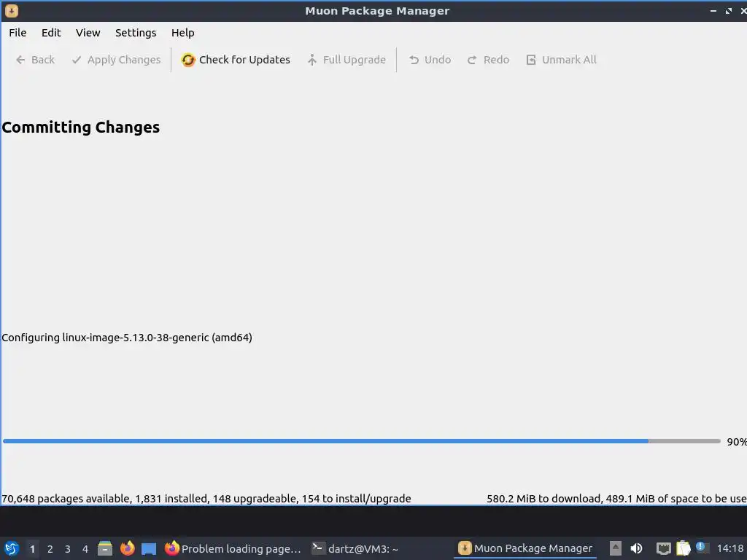Open the View menu
This screenshot has height=560, width=747.
point(88,33)
